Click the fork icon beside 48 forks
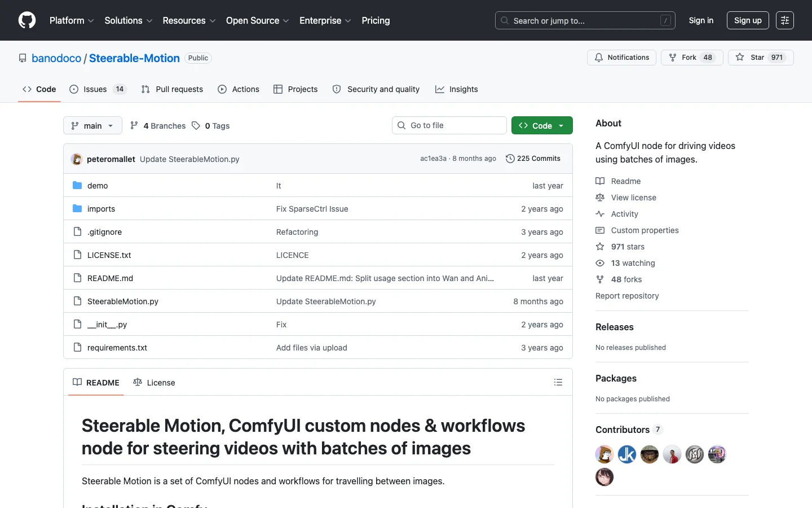Screen dimensions: 812x508 (600, 279)
